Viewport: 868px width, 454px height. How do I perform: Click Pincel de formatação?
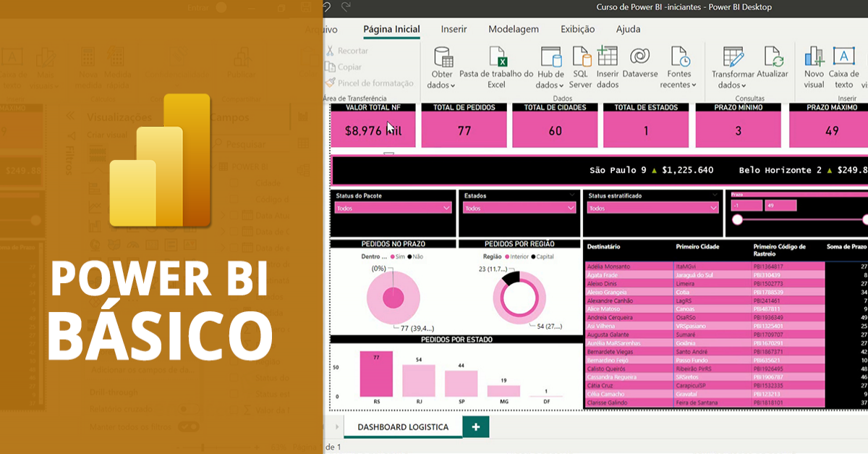[x=369, y=83]
